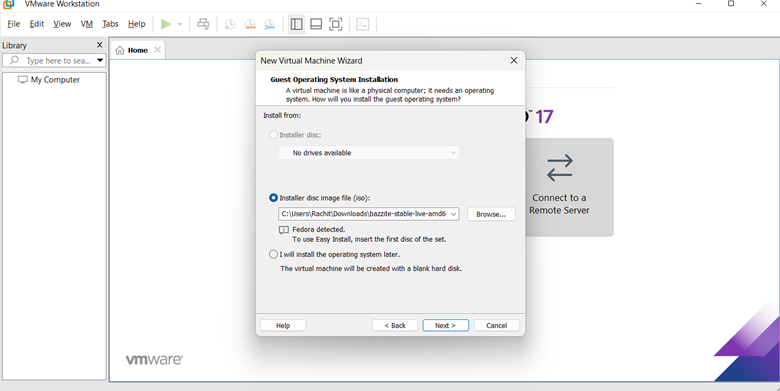The height and width of the screenshot is (391, 780).
Task: Click the Revert to Snapshot toolbar icon
Action: click(250, 24)
